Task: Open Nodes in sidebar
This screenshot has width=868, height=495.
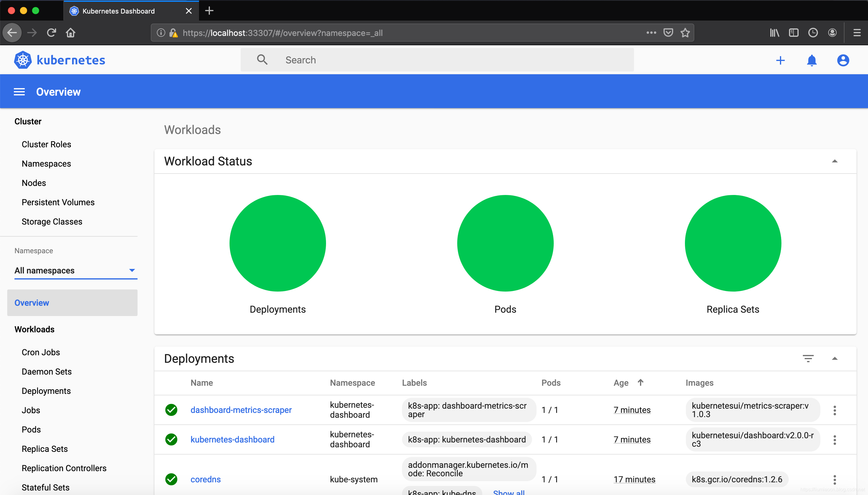Action: click(x=34, y=183)
